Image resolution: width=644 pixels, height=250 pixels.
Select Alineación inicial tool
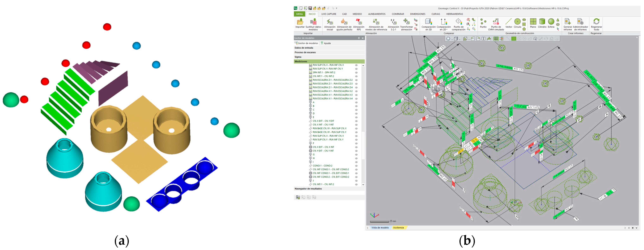329,22
